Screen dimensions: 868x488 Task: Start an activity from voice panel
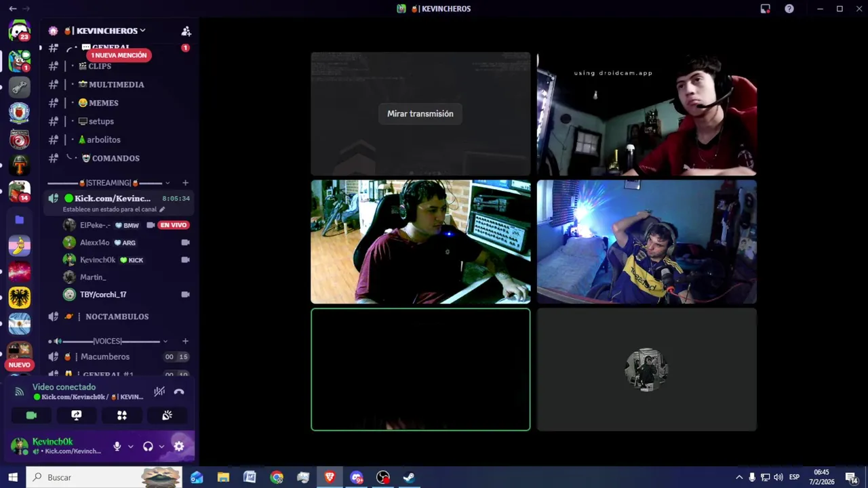[122, 415]
